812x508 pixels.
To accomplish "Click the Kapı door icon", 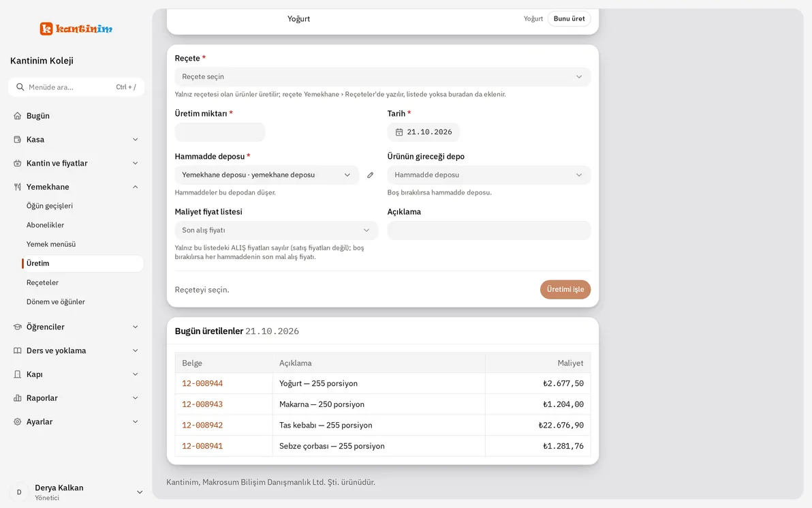I will pos(18,374).
